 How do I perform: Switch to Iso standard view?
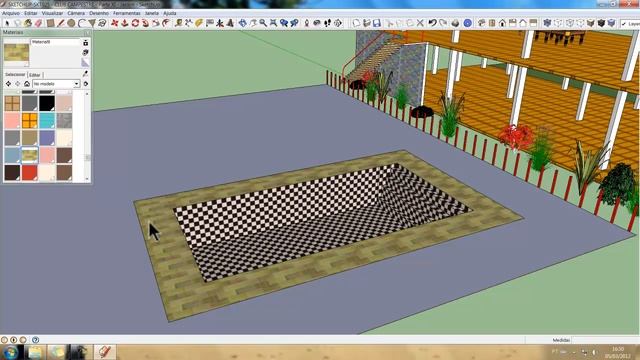tap(481, 23)
